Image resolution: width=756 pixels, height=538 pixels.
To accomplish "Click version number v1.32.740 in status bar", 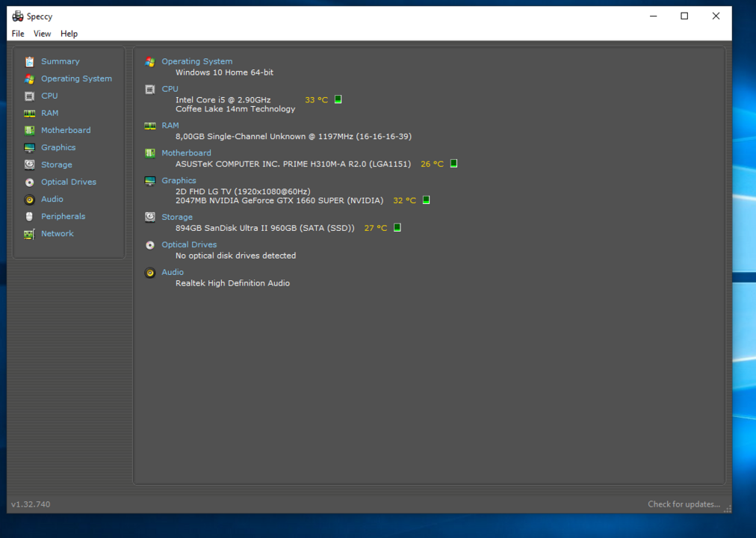I will pos(31,504).
